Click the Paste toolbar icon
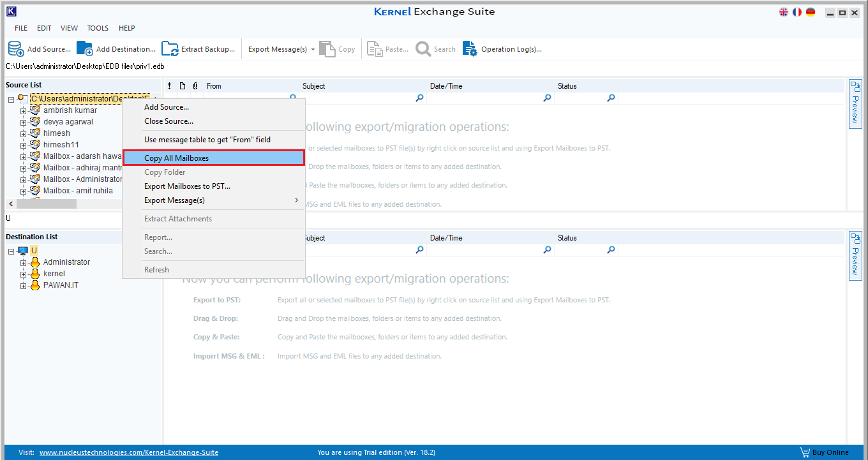 point(375,49)
